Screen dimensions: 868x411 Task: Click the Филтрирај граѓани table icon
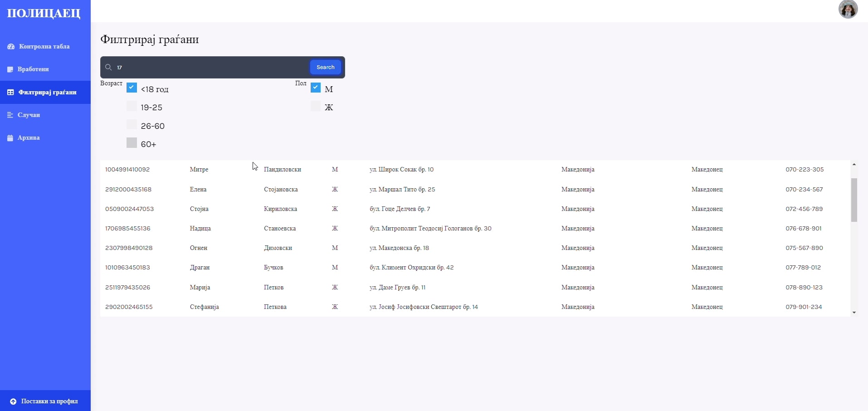10,93
